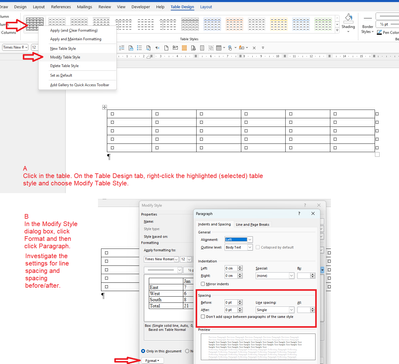Open the Design ribbon tab
Image resolution: width=399 pixels, height=364 pixels.
(x=20, y=7)
